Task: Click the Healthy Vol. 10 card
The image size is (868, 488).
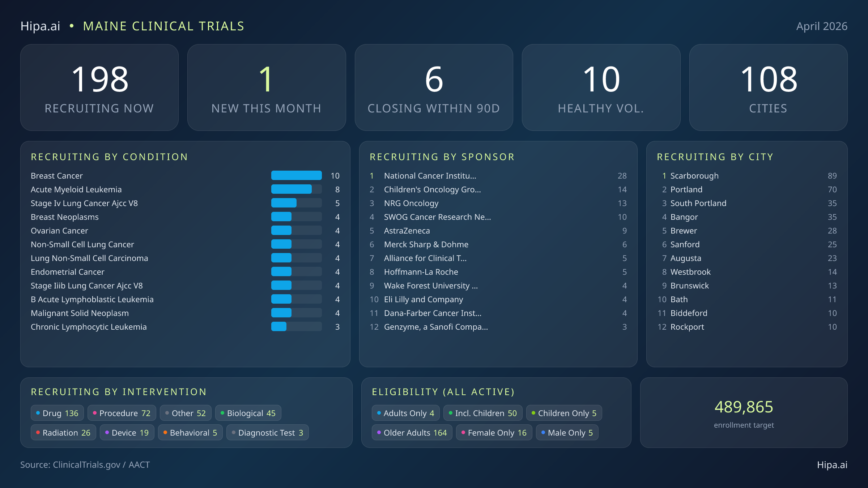Action: point(601,87)
